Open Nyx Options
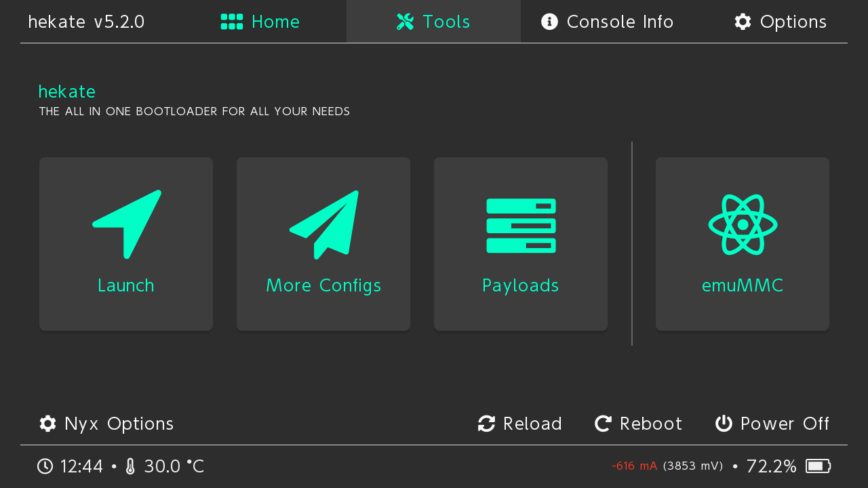 click(x=106, y=424)
